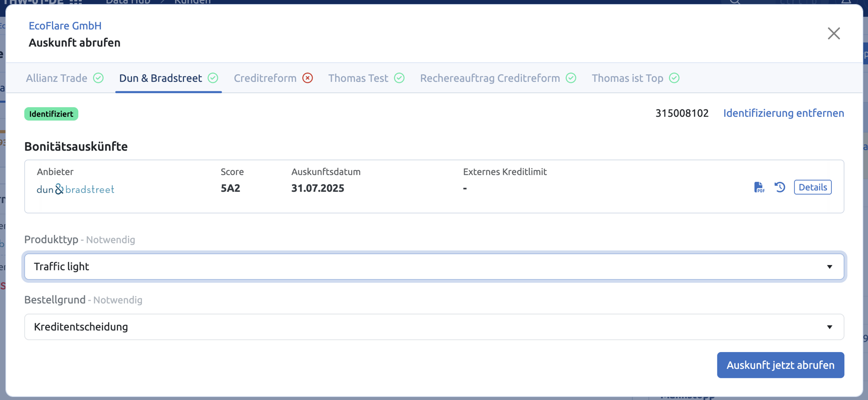868x400 pixels.
Task: Open the Thomas ist Top tab
Action: pyautogui.click(x=635, y=78)
